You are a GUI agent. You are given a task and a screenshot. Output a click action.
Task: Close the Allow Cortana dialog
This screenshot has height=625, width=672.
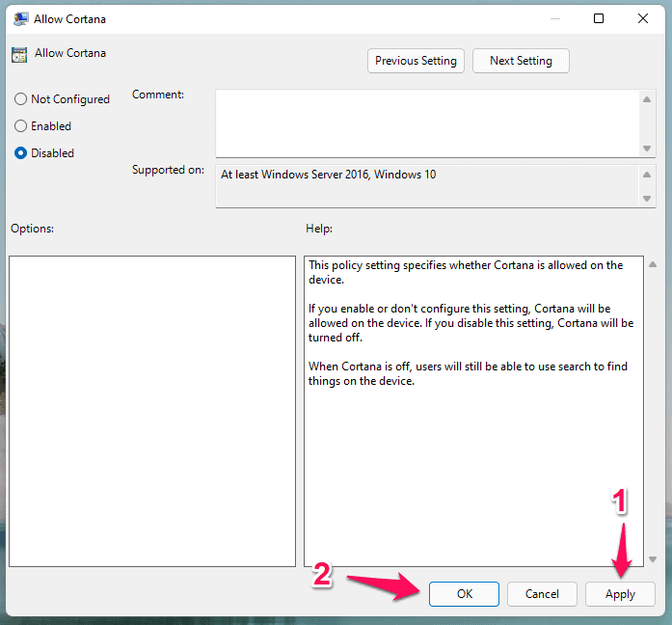click(643, 18)
